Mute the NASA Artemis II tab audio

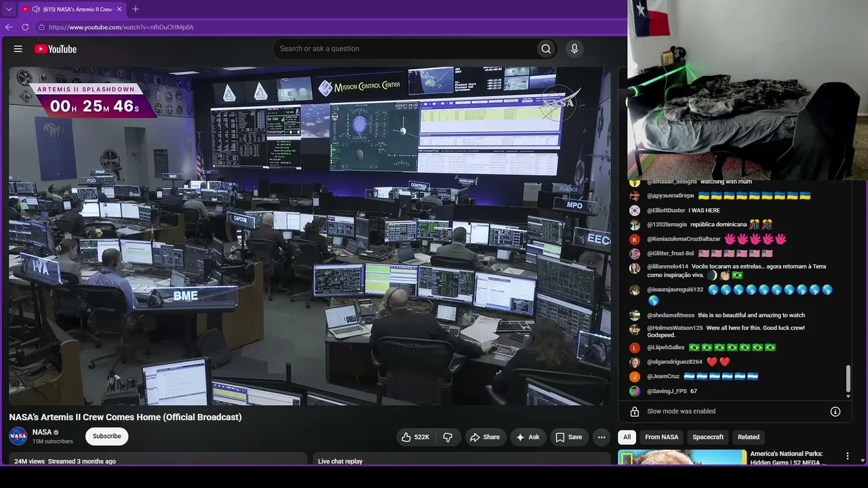35,9
